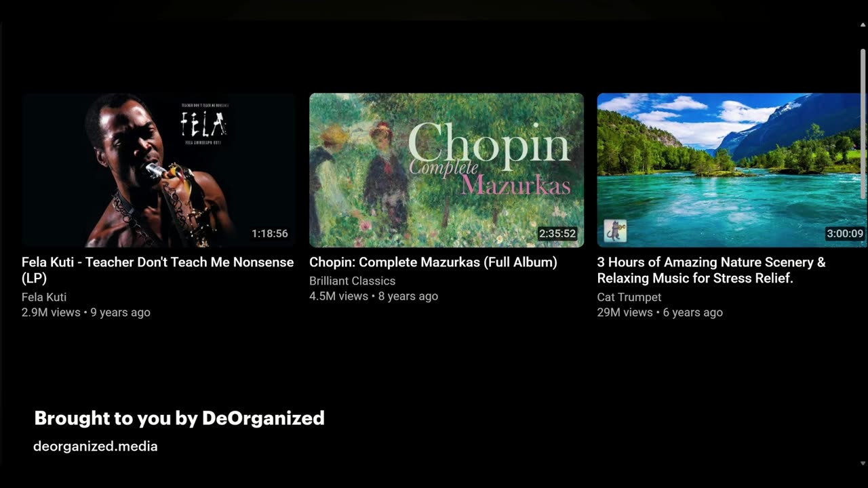Viewport: 868px width, 488px height.
Task: Click the deorganized.media link text
Action: coord(96,446)
